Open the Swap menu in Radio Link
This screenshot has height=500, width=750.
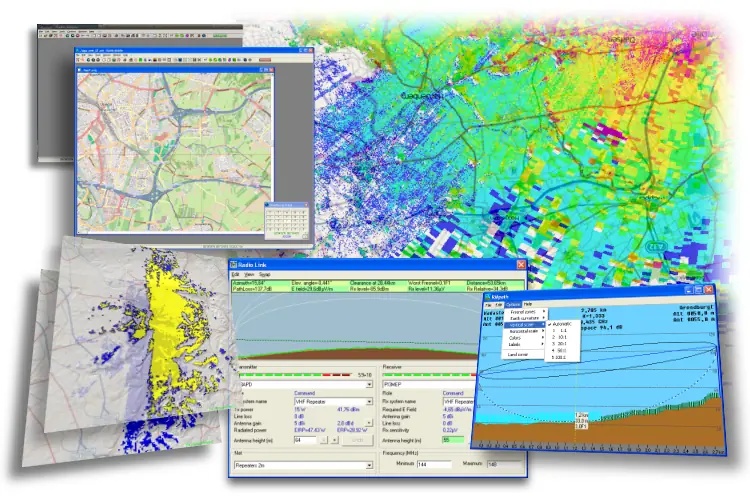tap(265, 275)
